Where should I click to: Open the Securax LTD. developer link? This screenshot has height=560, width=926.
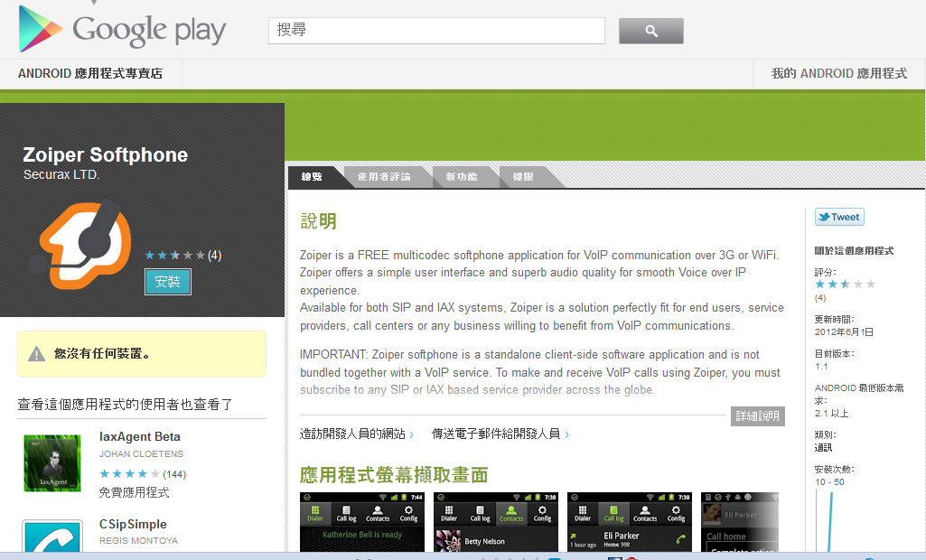61,175
